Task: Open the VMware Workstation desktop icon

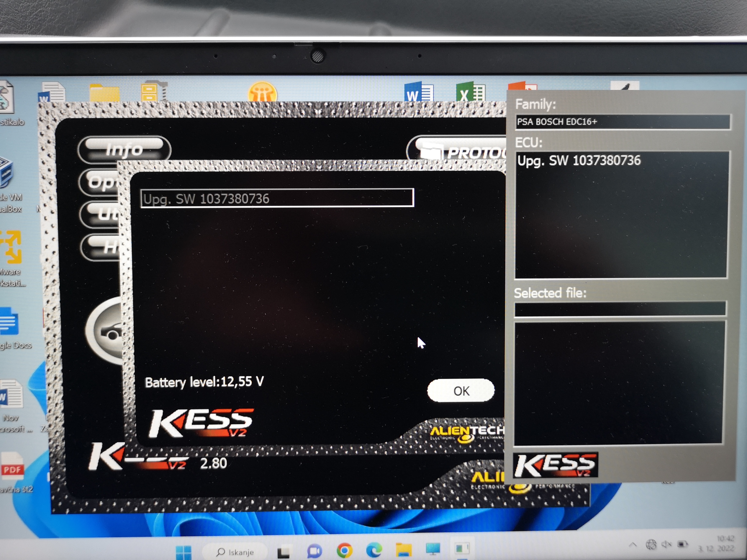Action: [10, 247]
